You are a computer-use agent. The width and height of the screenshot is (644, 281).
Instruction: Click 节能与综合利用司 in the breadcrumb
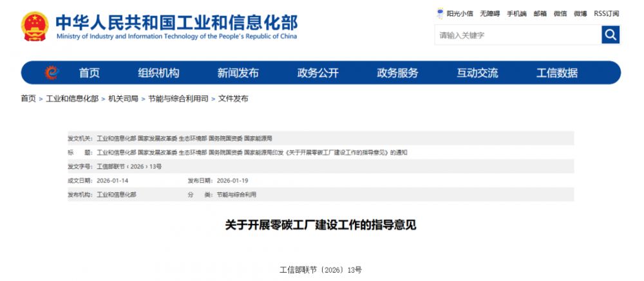click(178, 99)
